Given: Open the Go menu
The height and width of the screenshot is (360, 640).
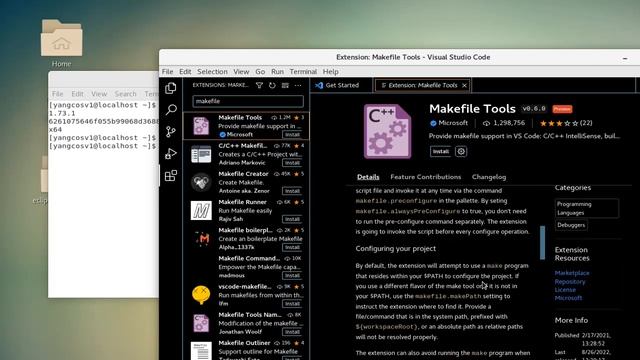Looking at the screenshot, I should pos(260,71).
